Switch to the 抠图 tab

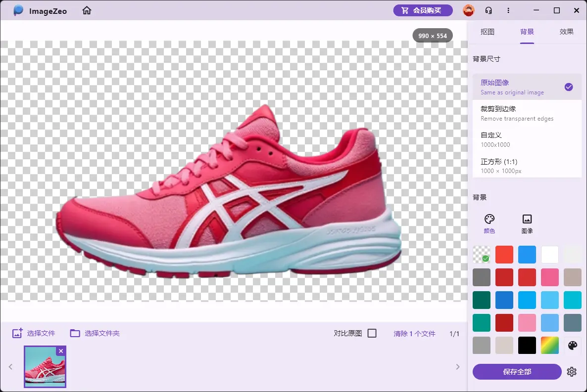[488, 32]
